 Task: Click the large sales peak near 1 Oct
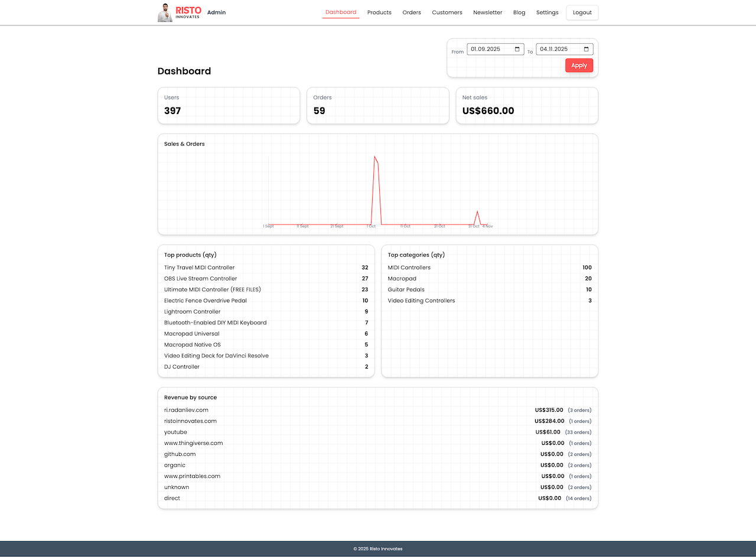[x=375, y=157]
